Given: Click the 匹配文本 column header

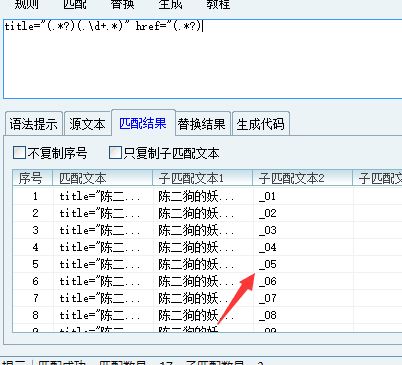Looking at the screenshot, I should 102,178.
